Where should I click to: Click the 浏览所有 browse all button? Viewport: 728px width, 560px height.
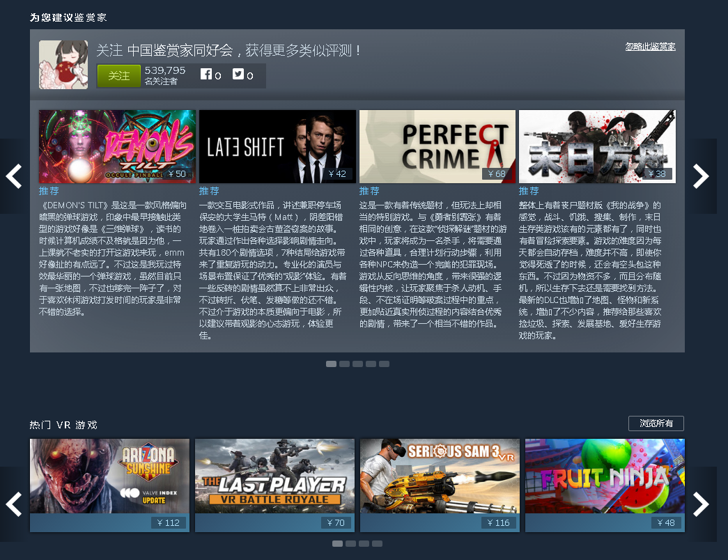coord(656,423)
